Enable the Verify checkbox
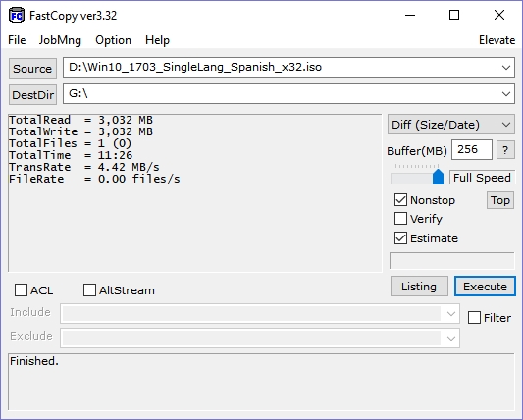 point(400,219)
